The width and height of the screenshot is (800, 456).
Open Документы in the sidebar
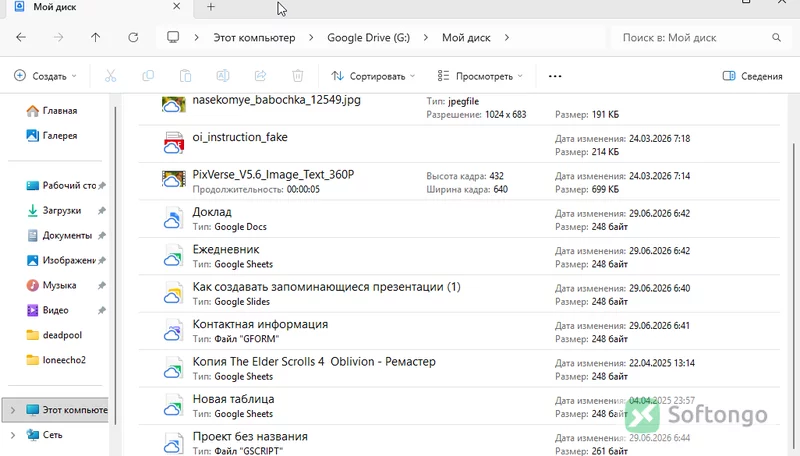click(x=59, y=236)
